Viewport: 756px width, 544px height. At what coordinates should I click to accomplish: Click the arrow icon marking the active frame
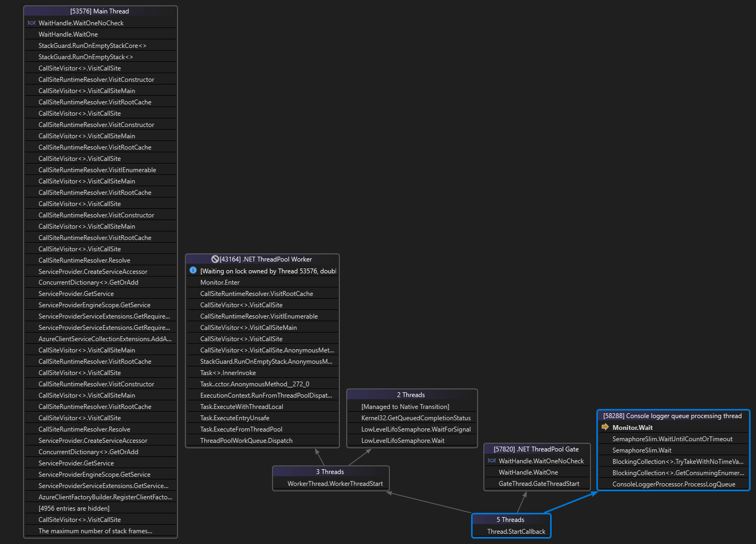click(604, 427)
